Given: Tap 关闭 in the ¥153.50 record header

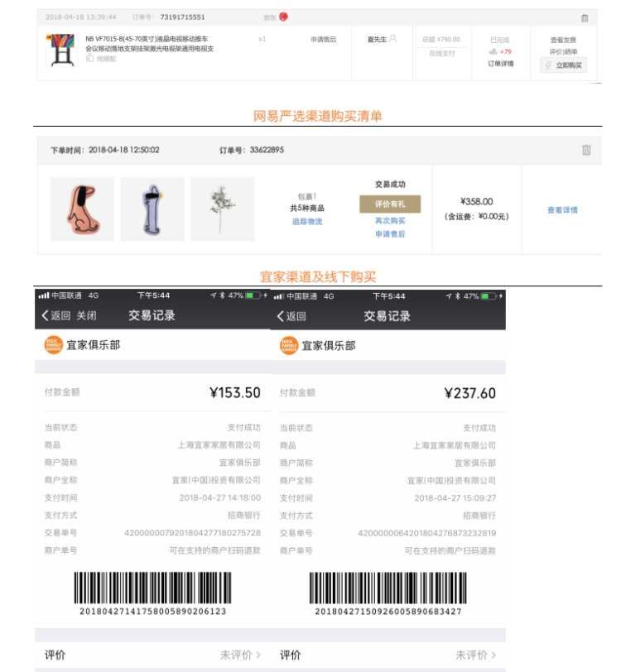Looking at the screenshot, I should click(x=86, y=315).
